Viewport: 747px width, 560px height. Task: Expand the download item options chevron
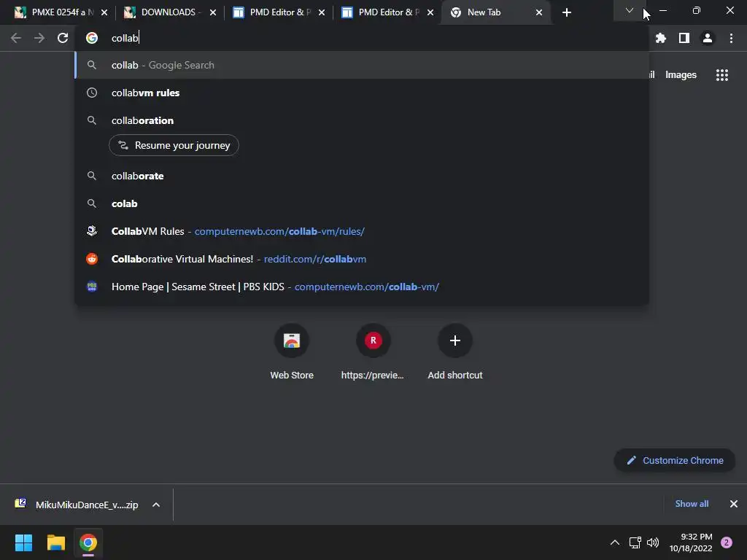click(x=156, y=505)
